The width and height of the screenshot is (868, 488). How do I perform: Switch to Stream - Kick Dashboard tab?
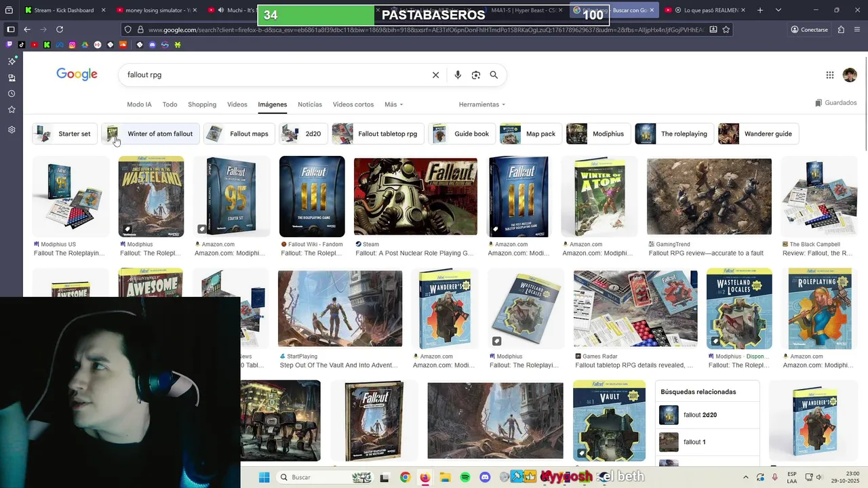click(64, 10)
